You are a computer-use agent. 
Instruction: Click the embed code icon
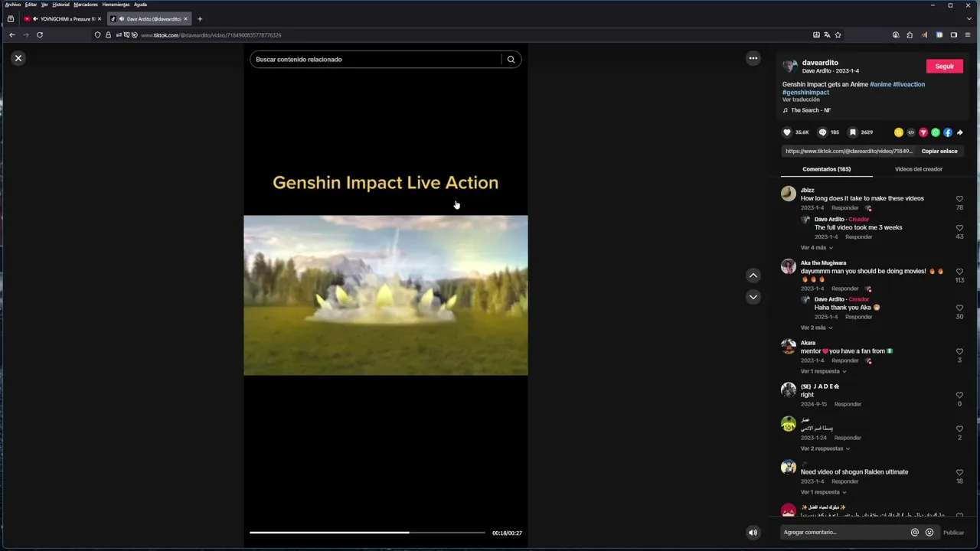point(911,132)
